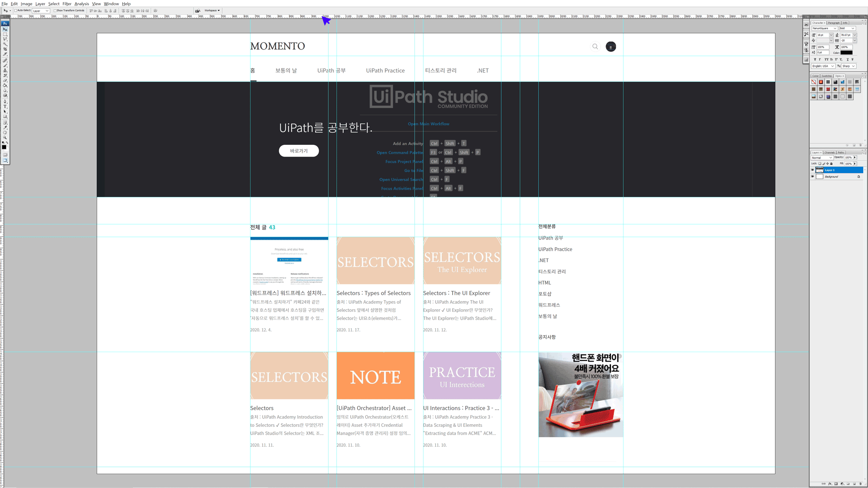Apply Faux Bold in the Character panel
This screenshot has height=488, width=868.
point(815,59)
